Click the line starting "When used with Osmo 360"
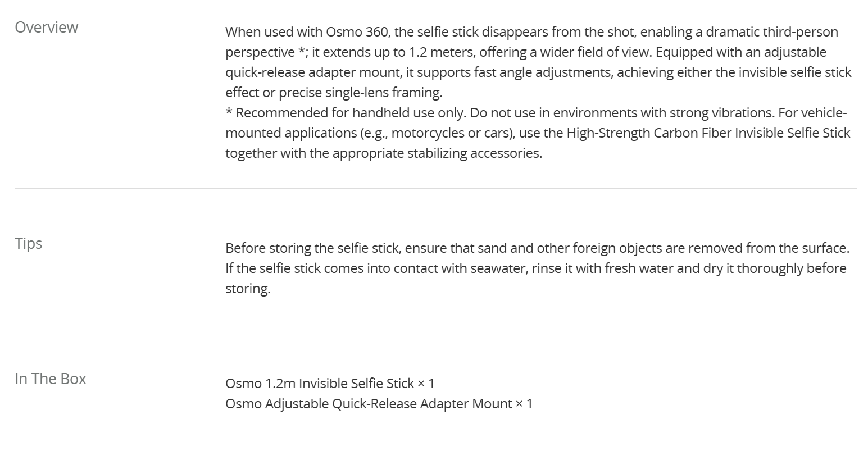 coord(531,32)
